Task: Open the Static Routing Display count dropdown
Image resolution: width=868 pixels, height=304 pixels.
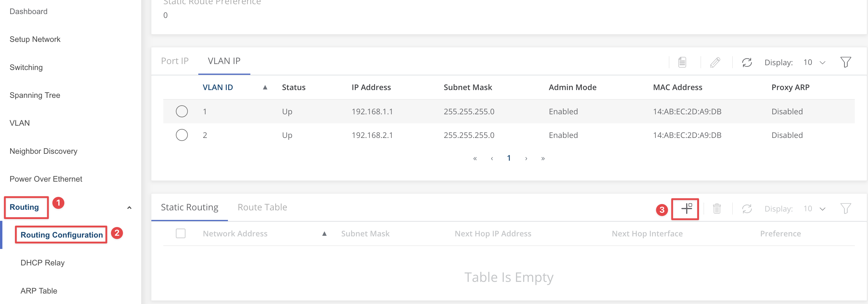Action: 814,209
